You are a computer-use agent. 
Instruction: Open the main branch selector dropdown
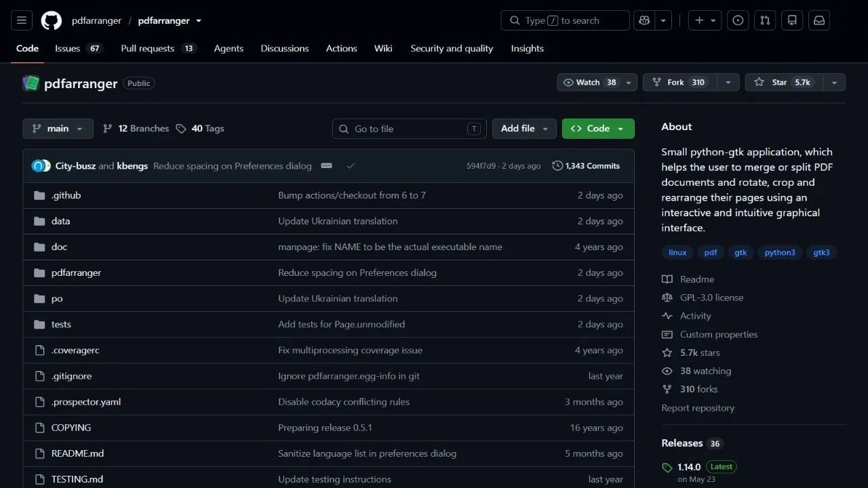coord(58,129)
